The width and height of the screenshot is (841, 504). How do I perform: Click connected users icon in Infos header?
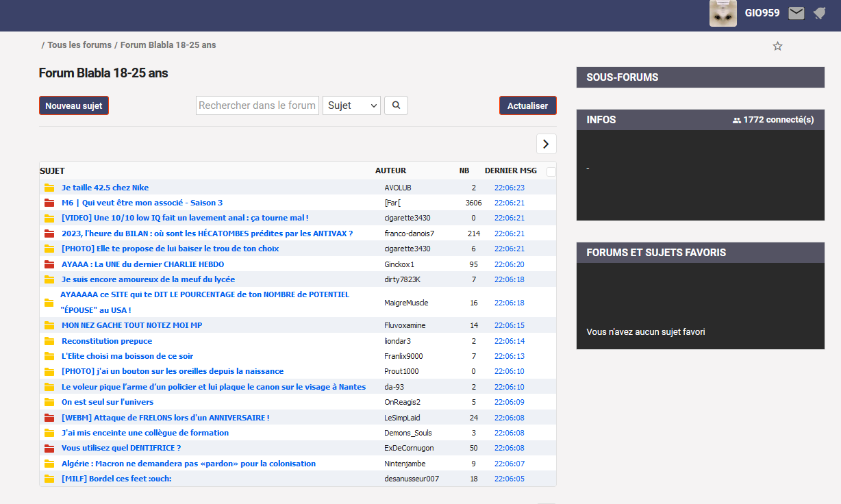coord(737,120)
